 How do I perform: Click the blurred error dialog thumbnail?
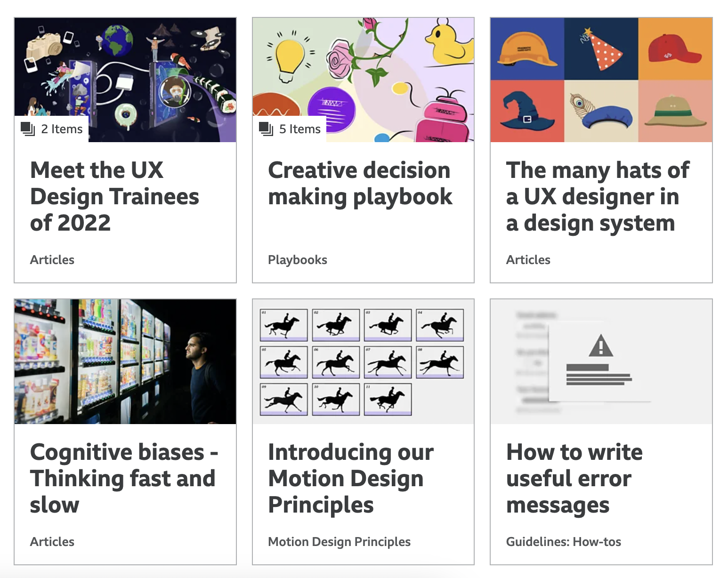[x=601, y=361]
